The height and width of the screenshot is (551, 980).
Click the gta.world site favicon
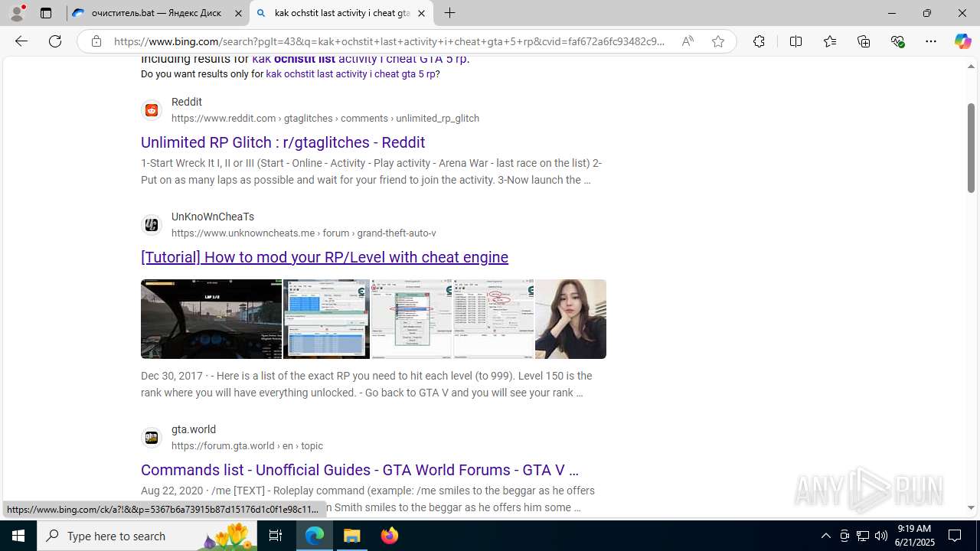(152, 438)
